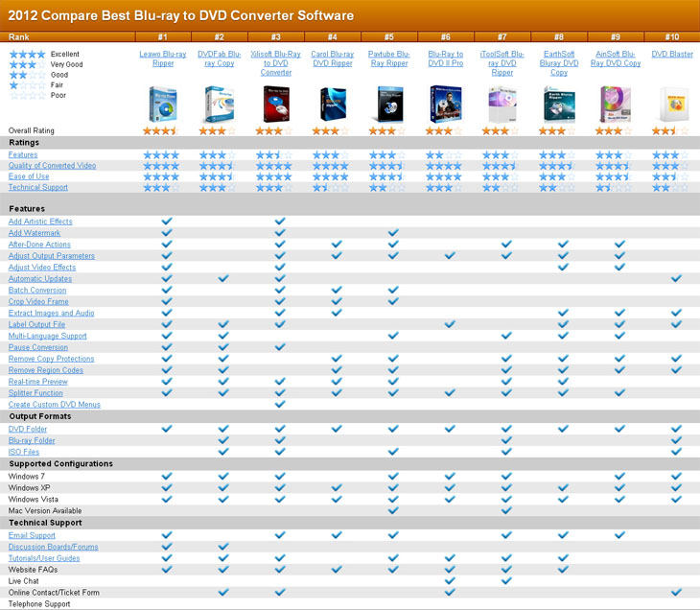The image size is (700, 610).
Task: Open the iToolSoft Blu-ray DVD Ripper box image
Action: pyautogui.click(x=502, y=104)
